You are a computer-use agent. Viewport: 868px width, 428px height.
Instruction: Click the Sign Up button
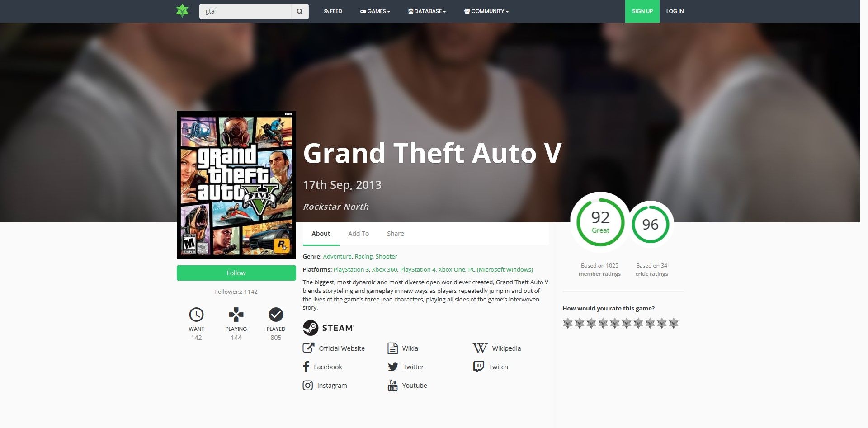click(x=642, y=11)
